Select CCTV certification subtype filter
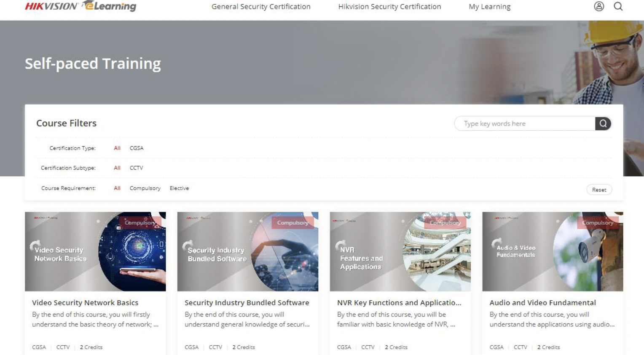The height and width of the screenshot is (355, 644). (x=136, y=168)
